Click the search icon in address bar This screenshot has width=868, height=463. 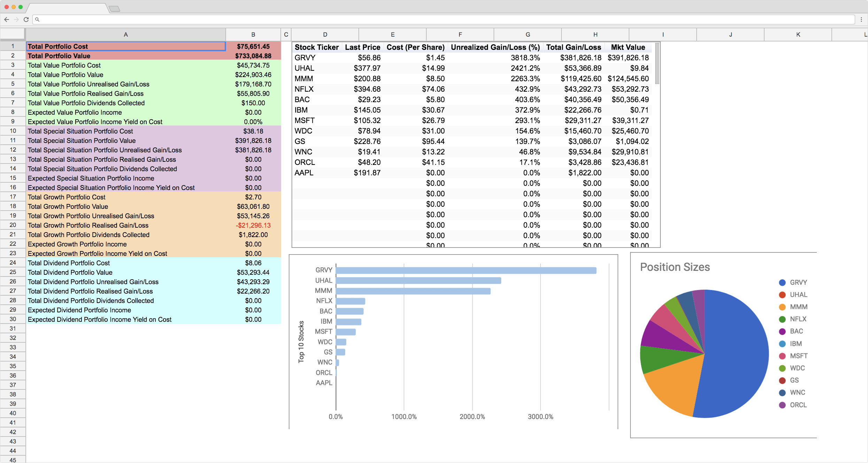37,20
